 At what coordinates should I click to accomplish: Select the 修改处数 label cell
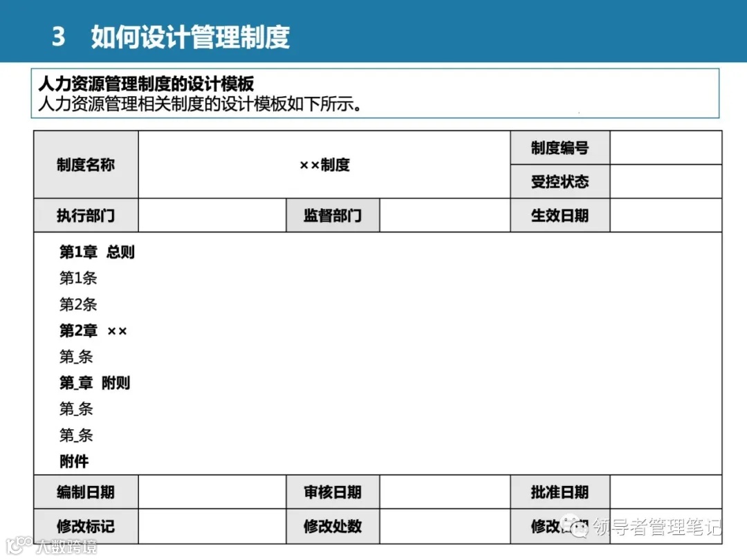pyautogui.click(x=333, y=526)
